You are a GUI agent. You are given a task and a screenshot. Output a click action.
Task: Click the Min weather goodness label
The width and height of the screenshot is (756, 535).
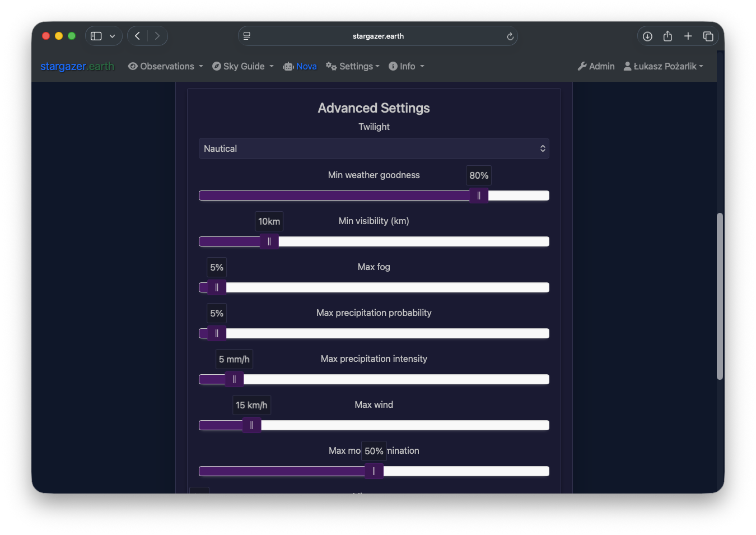click(x=374, y=175)
